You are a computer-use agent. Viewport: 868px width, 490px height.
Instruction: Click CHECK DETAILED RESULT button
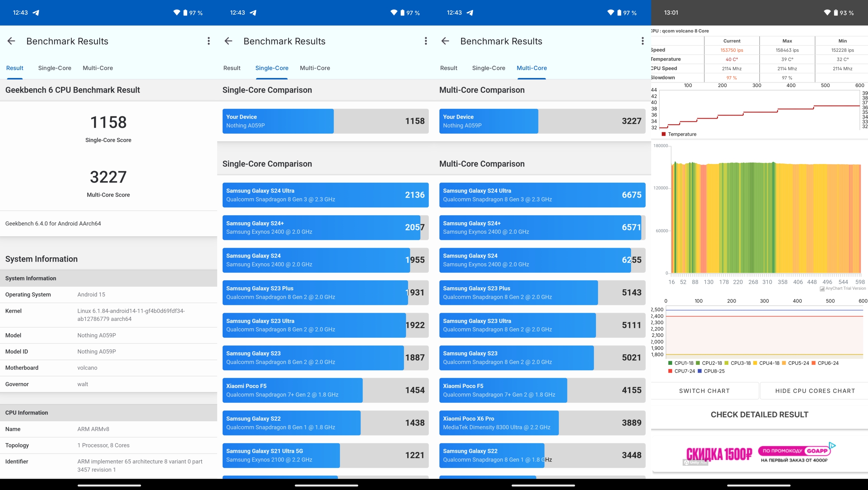759,414
